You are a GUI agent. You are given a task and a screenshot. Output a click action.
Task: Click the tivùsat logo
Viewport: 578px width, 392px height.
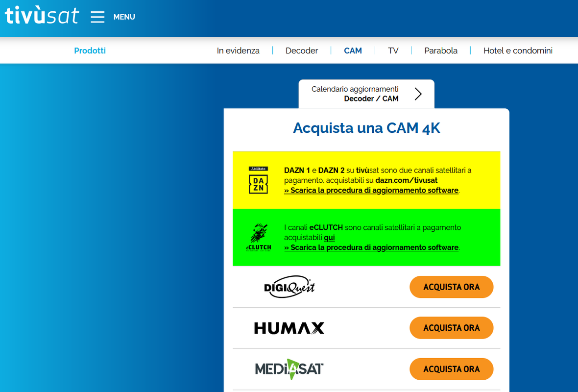pyautogui.click(x=42, y=16)
